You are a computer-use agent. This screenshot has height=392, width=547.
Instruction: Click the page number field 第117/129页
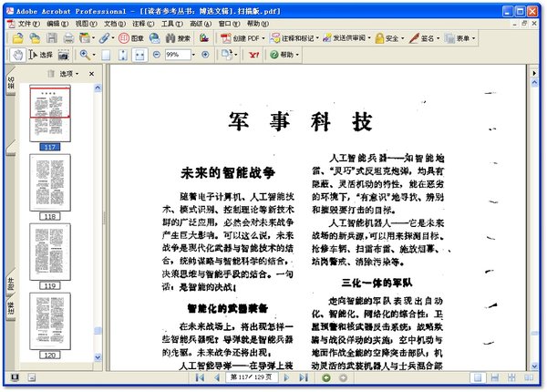tap(252, 377)
